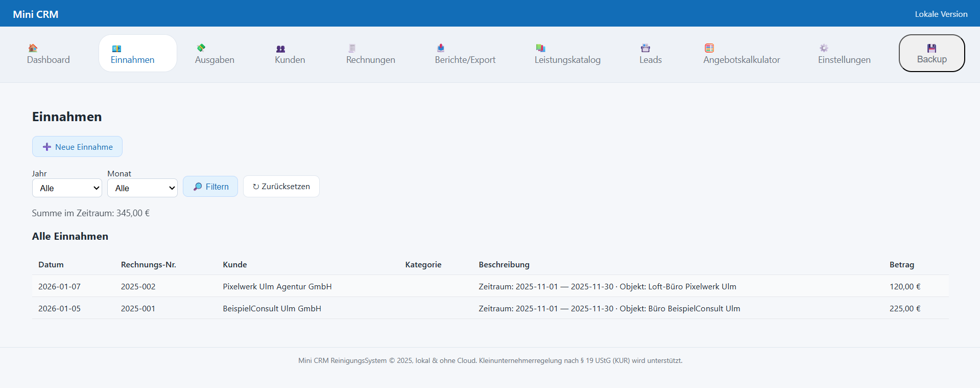Click the Rechnungen document icon

(352, 48)
